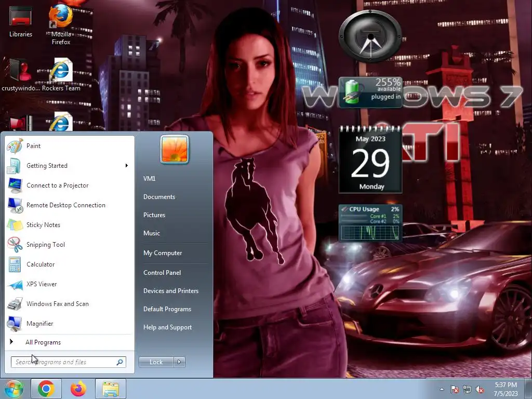
Task: Click the Remote Desktop Connection icon
Action: coord(15,205)
